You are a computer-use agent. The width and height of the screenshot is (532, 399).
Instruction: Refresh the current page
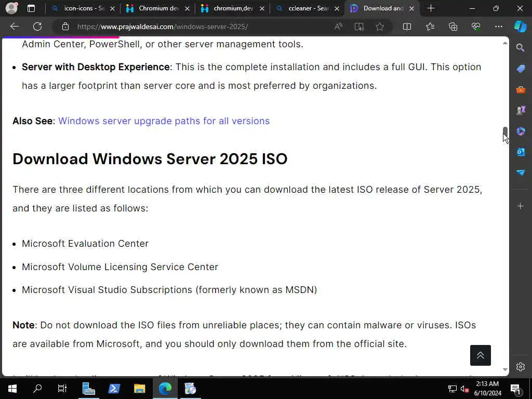coord(37,26)
